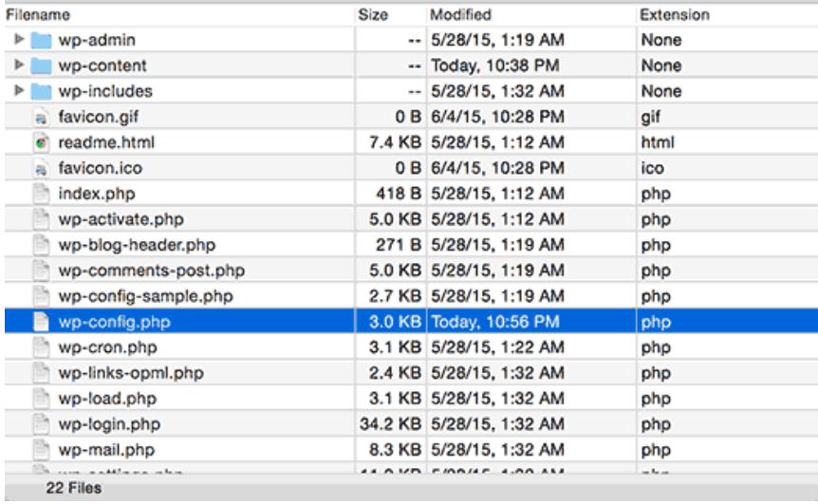Click the wp-activate.php file icon
818x504 pixels.
[41, 219]
